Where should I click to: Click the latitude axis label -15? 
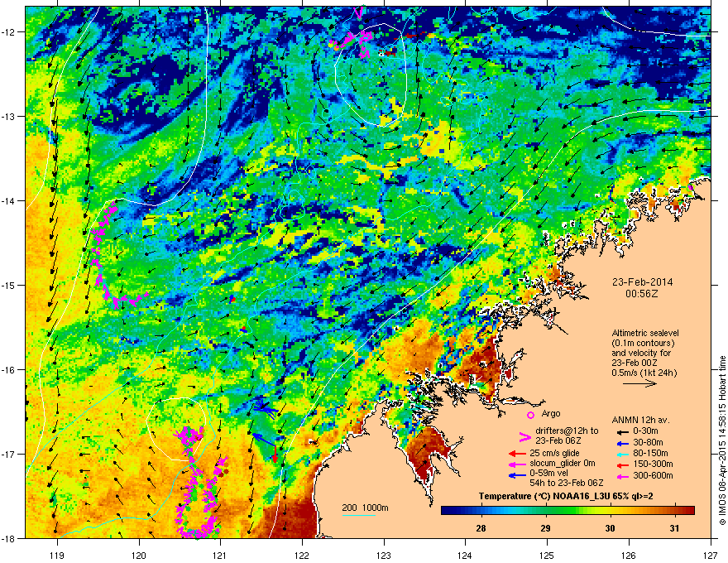[8, 285]
